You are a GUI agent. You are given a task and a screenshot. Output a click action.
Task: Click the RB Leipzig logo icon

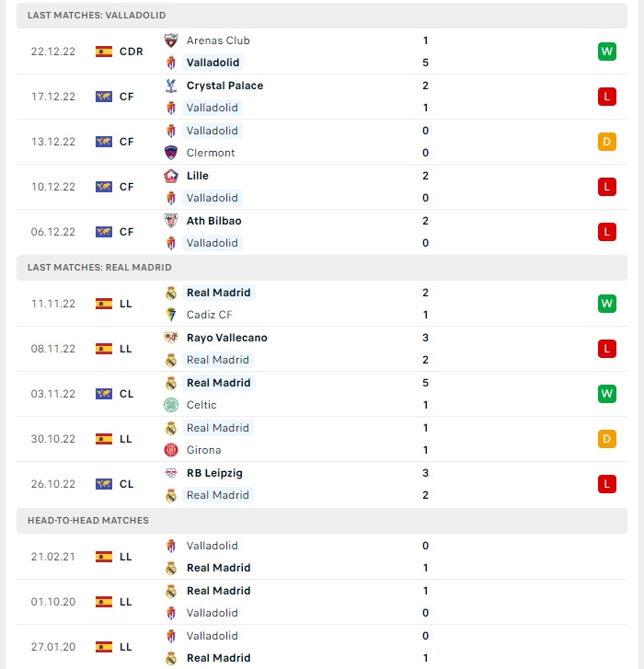point(171,473)
